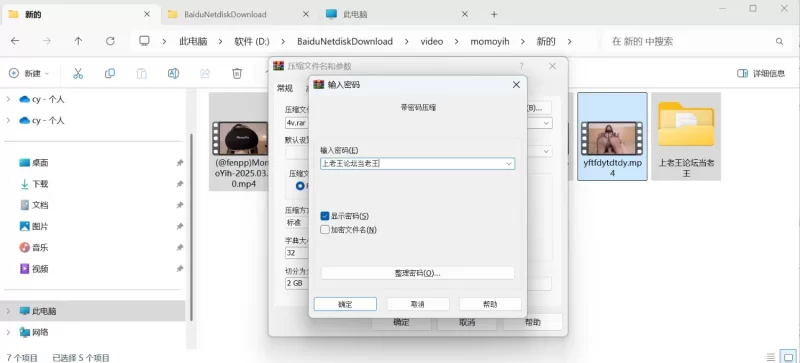This screenshot has width=800, height=363.
Task: Click the Cut scissors icon in toolbar
Action: pyautogui.click(x=78, y=74)
